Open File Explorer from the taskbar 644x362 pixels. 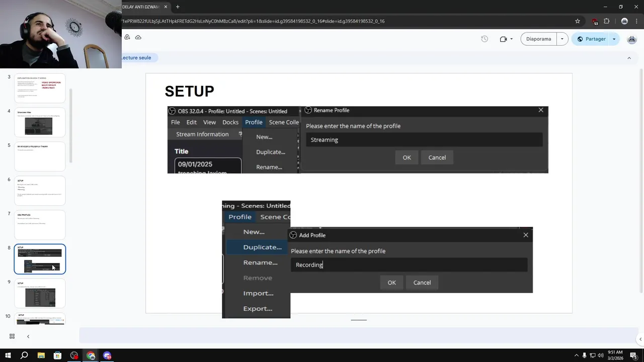[41, 355]
